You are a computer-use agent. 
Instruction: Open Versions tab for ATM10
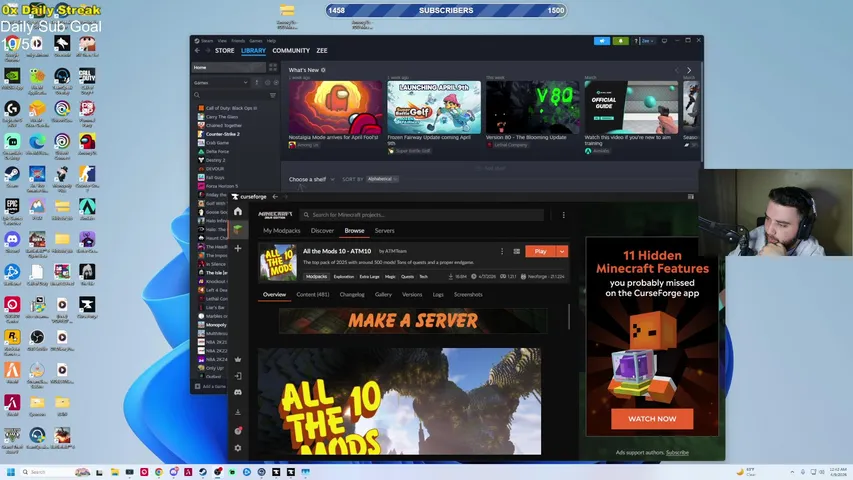pos(412,294)
